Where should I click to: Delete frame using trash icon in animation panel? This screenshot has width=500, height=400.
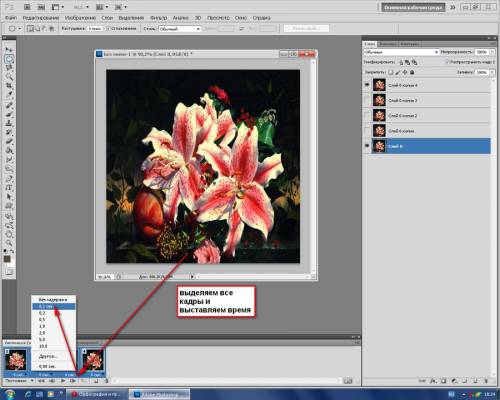point(106,381)
